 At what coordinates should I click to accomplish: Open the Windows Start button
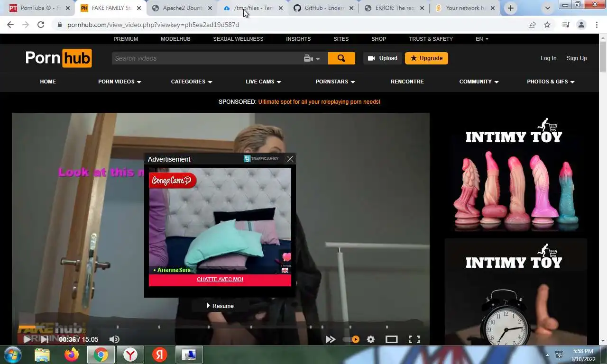pos(12,355)
